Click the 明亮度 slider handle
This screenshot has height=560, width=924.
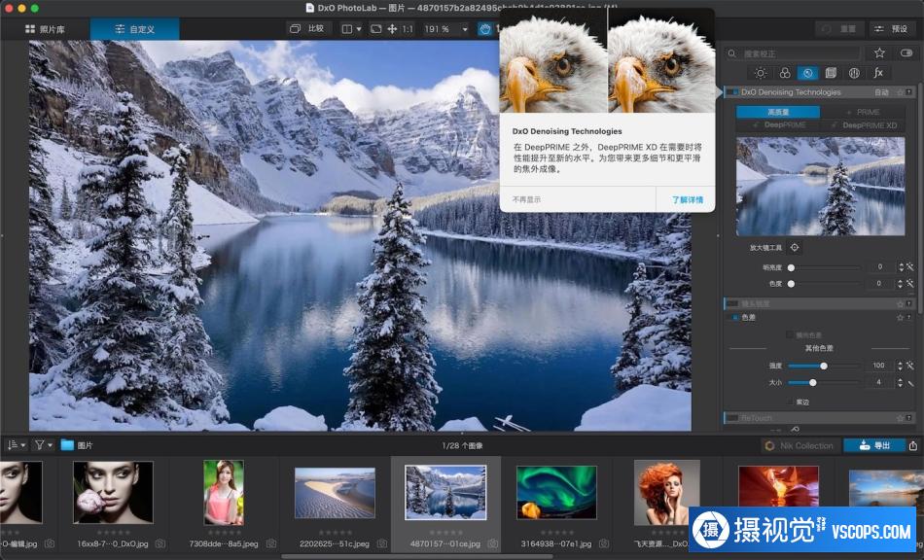pos(791,267)
